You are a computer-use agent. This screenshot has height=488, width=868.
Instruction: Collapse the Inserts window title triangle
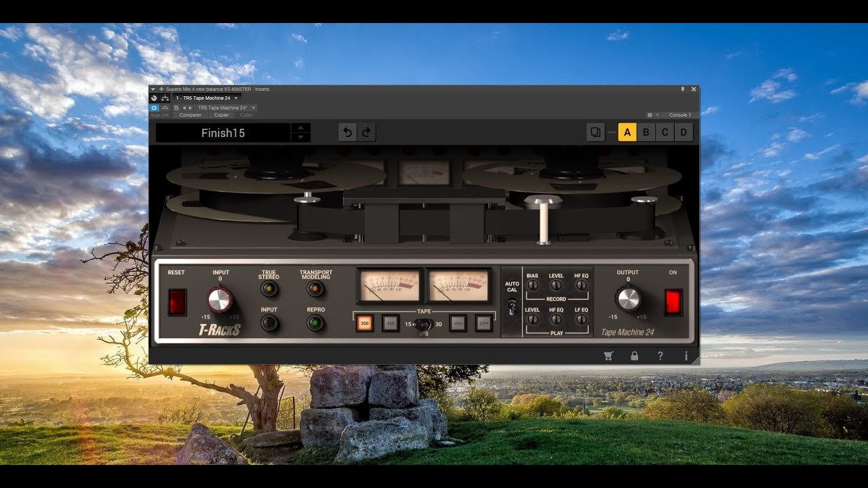pyautogui.click(x=153, y=89)
